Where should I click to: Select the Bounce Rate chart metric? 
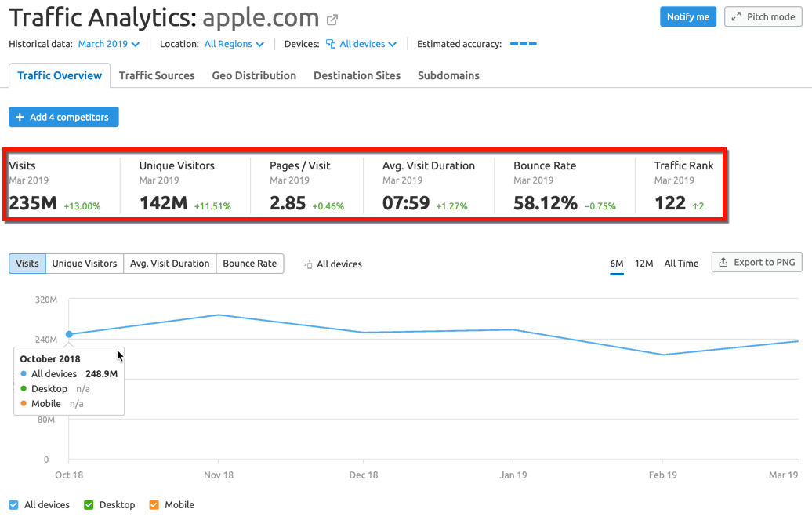tap(250, 264)
